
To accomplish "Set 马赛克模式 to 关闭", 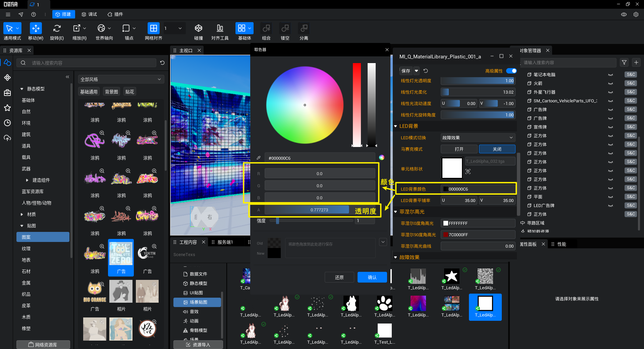I will point(497,149).
